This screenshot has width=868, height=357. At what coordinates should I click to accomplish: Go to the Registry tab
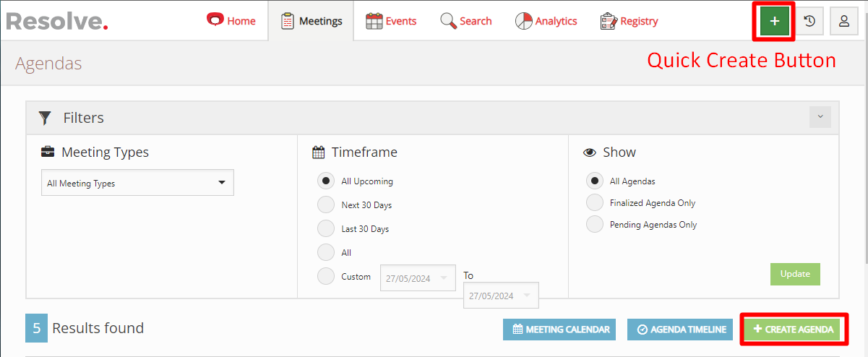coord(629,21)
